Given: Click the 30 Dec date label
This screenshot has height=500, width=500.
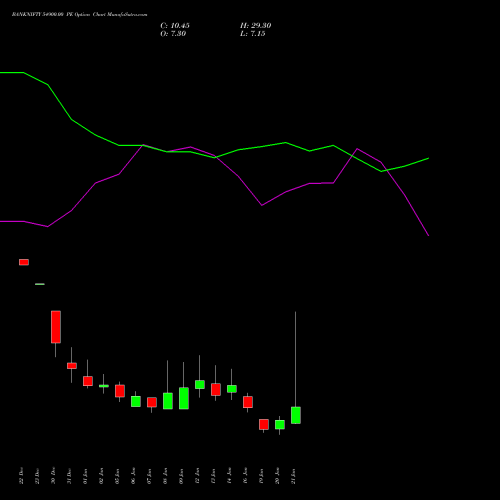Looking at the screenshot, I should point(54,476).
